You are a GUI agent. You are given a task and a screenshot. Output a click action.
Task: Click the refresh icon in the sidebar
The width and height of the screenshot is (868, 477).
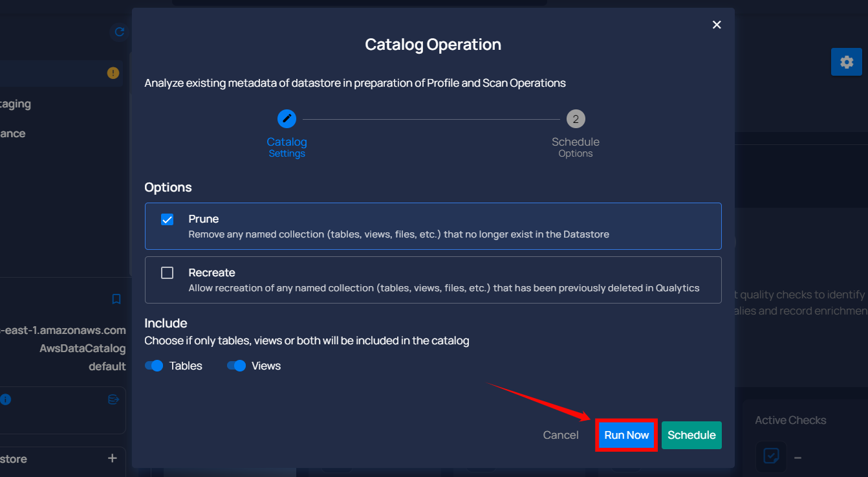(x=119, y=31)
